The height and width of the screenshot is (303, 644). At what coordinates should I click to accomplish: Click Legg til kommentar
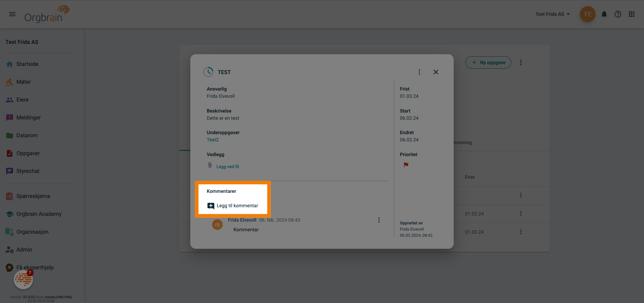(233, 206)
